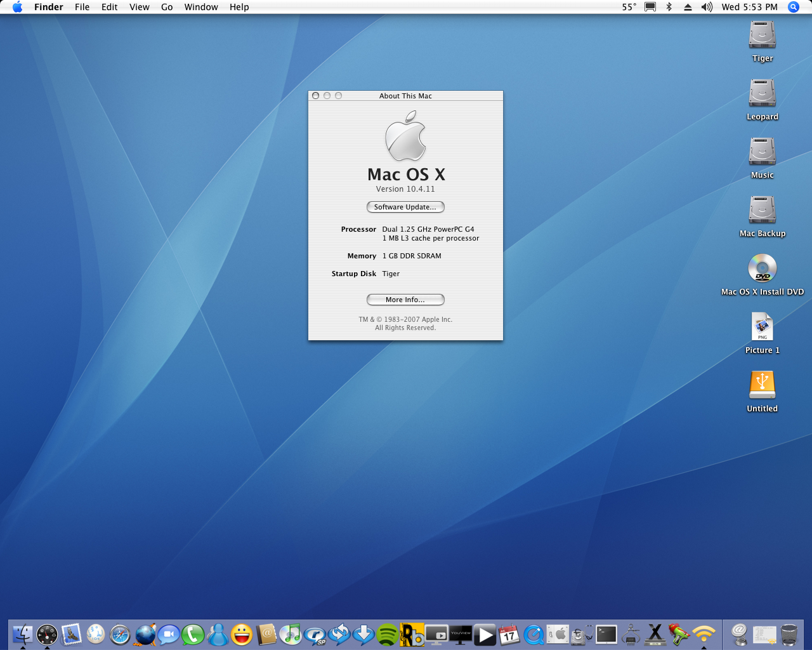The image size is (812, 650).
Task: Launch iTunes from the Dock
Action: coord(291,634)
